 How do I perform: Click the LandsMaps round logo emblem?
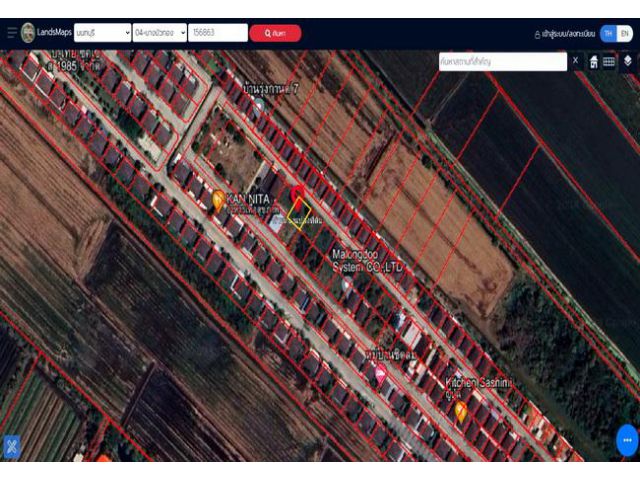tap(28, 33)
